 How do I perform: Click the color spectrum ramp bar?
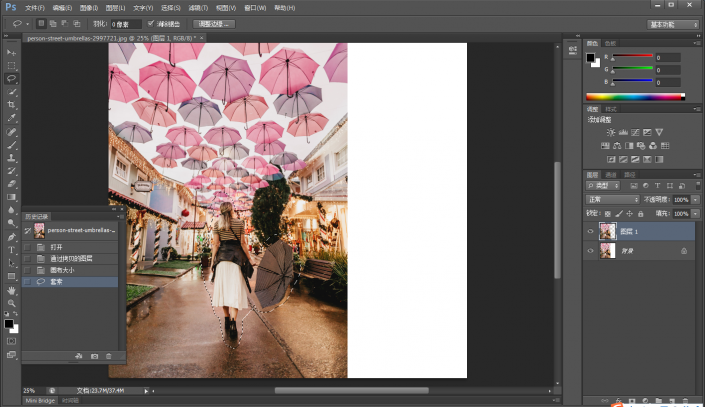(x=635, y=97)
